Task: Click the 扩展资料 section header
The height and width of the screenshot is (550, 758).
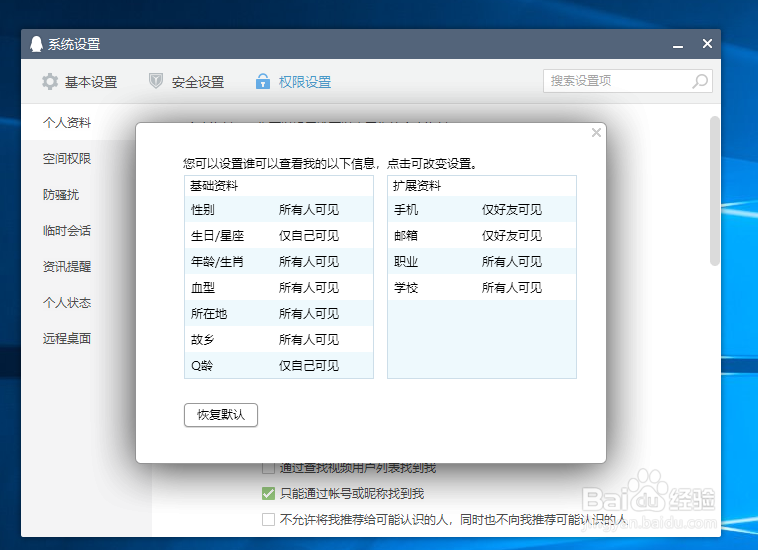Action: click(x=417, y=186)
